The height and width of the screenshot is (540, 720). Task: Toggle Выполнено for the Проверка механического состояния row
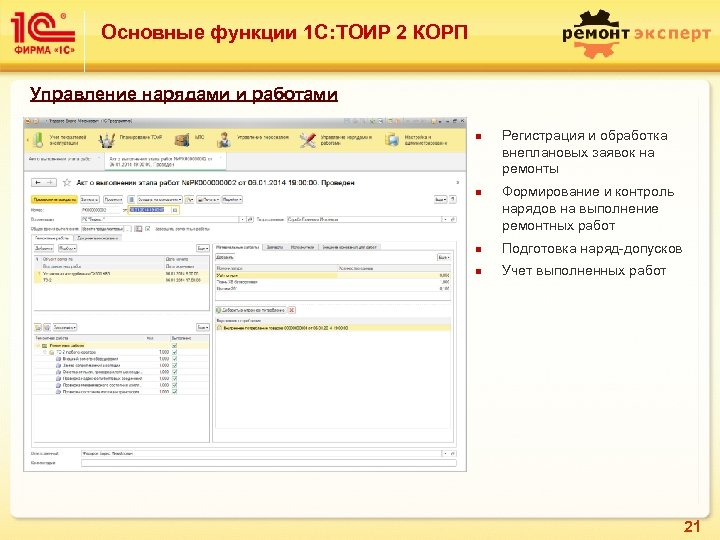click(174, 385)
